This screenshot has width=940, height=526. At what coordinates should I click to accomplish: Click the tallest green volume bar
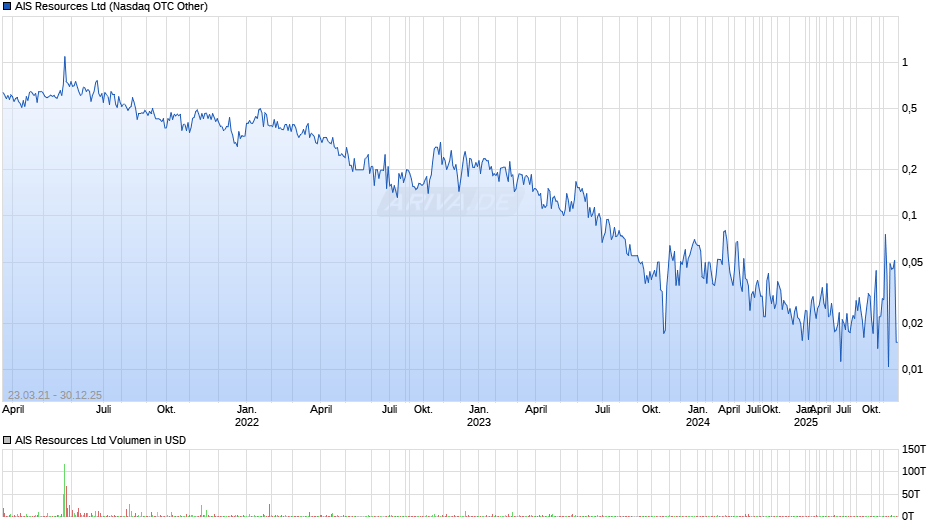point(65,491)
